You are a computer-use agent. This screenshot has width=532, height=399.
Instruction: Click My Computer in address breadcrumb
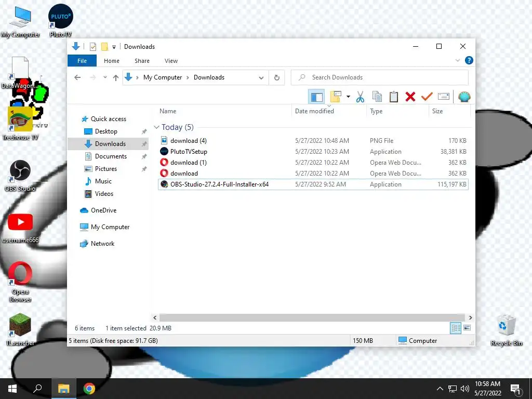(163, 77)
